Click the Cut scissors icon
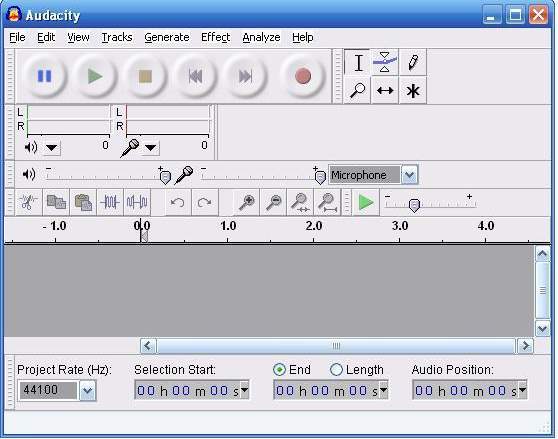Viewport: 558px width, 439px height. (x=28, y=202)
